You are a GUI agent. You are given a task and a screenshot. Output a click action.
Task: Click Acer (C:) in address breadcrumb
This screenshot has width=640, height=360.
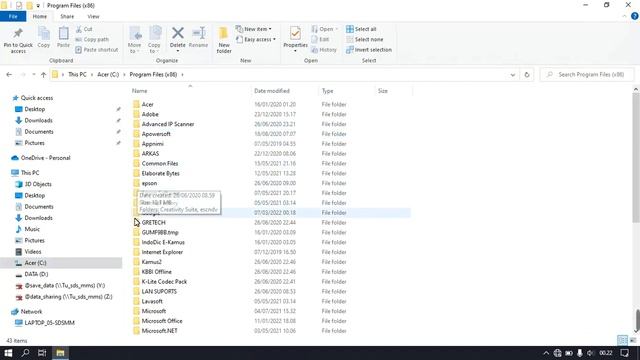point(108,75)
